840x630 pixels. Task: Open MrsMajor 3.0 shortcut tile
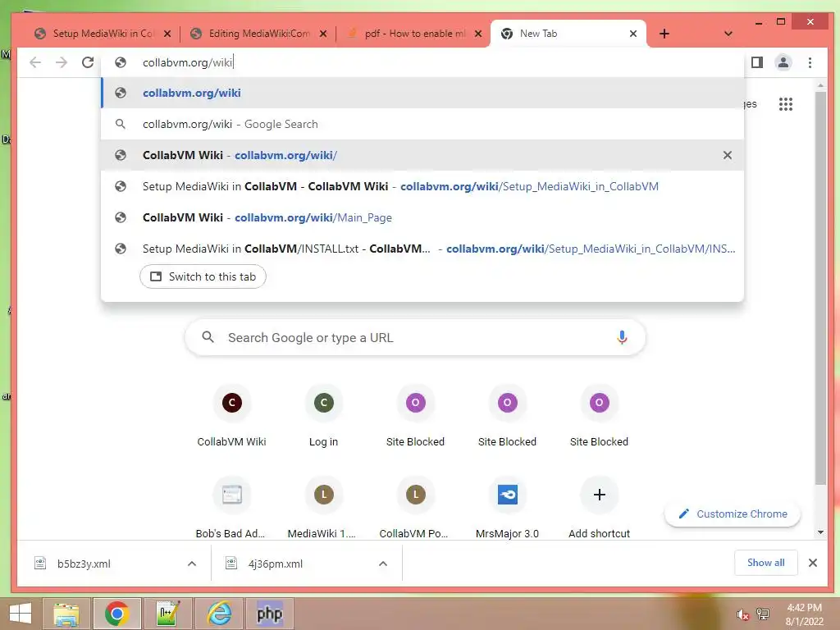coord(507,509)
